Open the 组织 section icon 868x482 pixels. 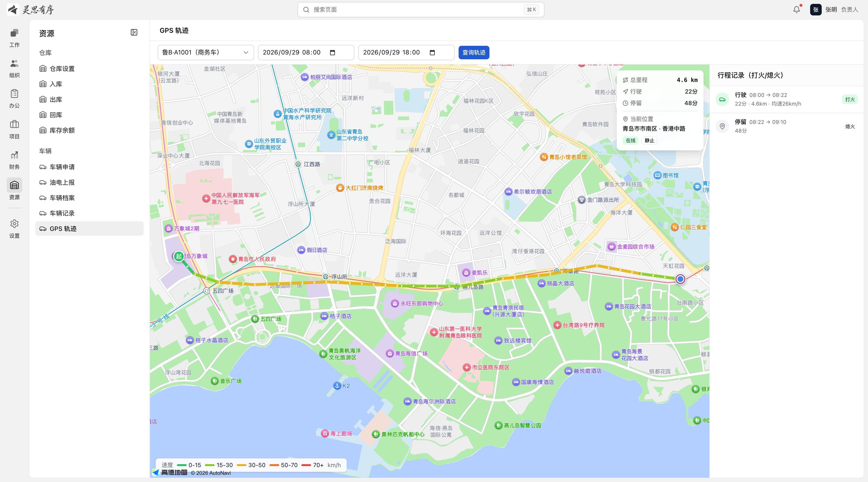coord(14,63)
